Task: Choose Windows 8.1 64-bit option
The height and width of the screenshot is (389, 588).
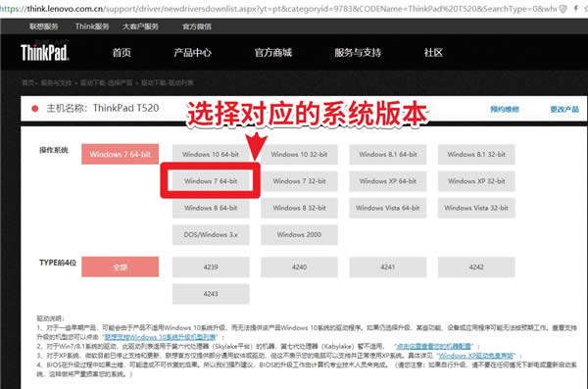Action: (388, 154)
